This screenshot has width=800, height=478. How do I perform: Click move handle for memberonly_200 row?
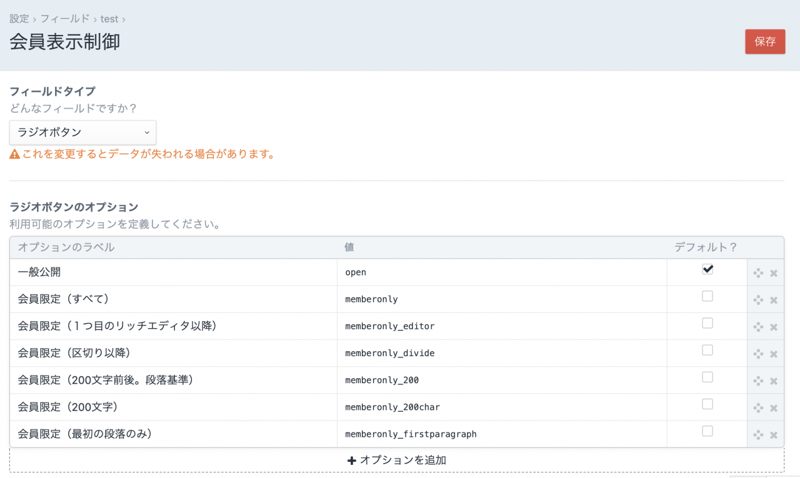point(758,381)
